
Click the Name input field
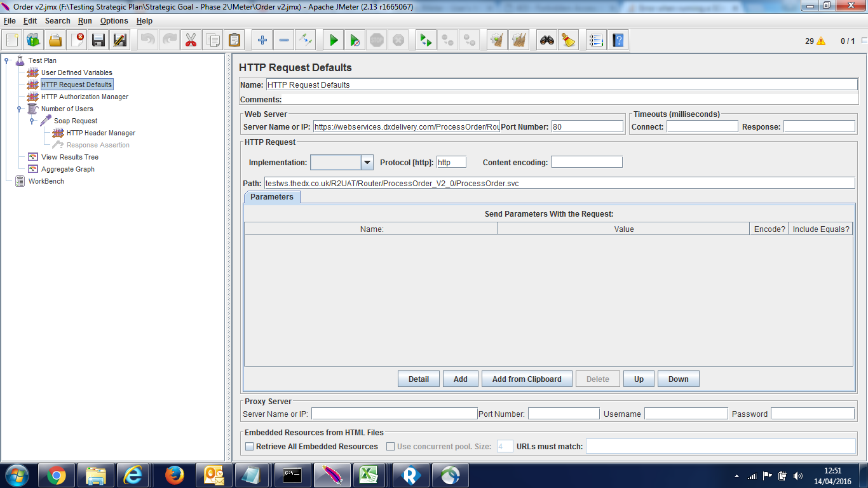coord(562,85)
